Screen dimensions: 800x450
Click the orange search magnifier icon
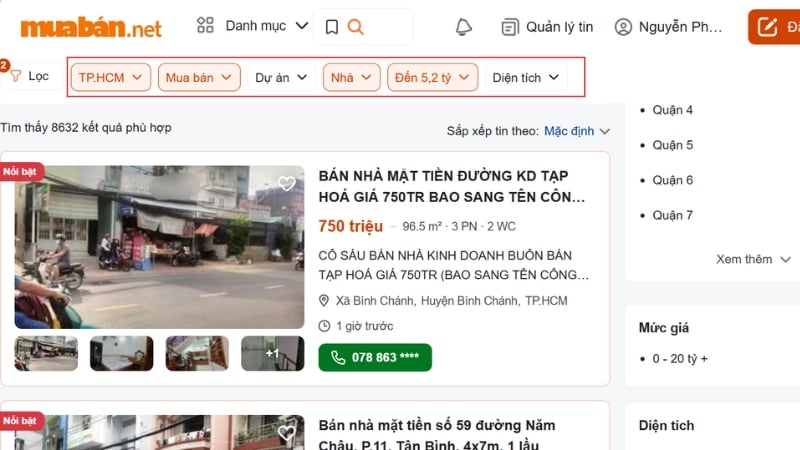pos(356,27)
